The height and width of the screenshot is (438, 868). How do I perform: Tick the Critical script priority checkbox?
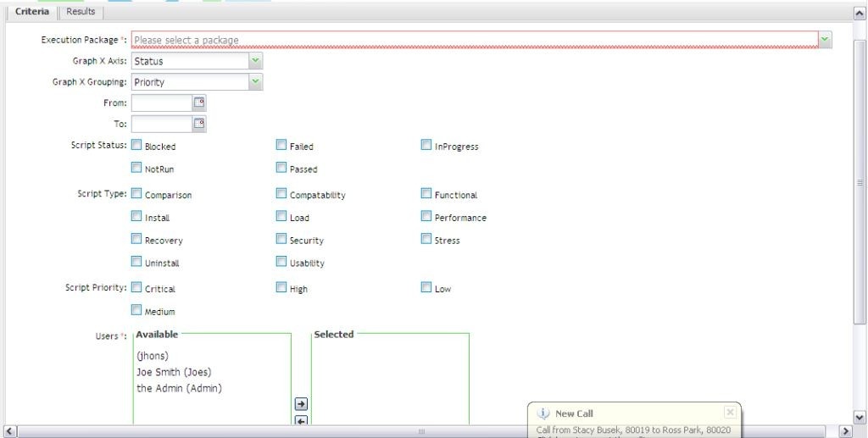point(136,288)
